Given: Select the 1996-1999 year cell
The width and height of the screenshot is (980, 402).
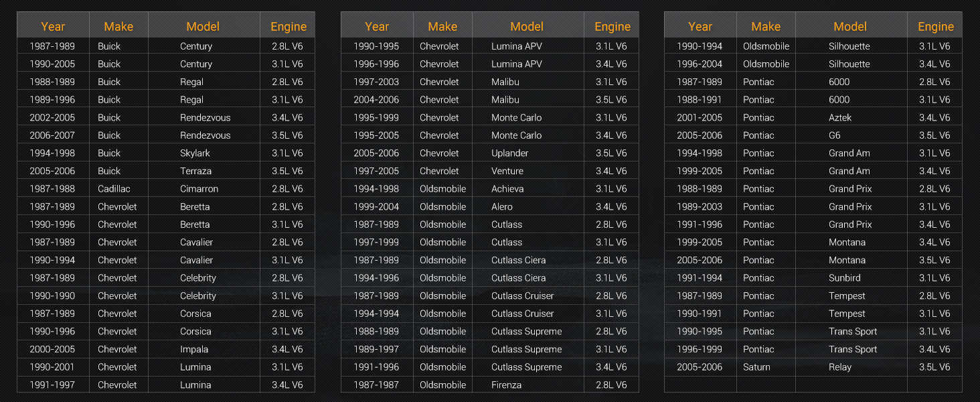Looking at the screenshot, I should (700, 349).
